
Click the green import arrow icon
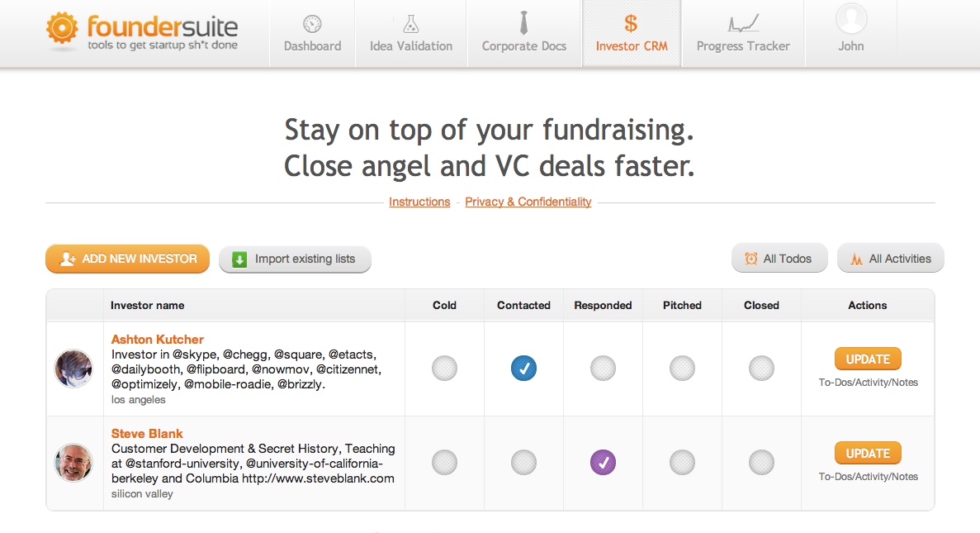pos(239,259)
